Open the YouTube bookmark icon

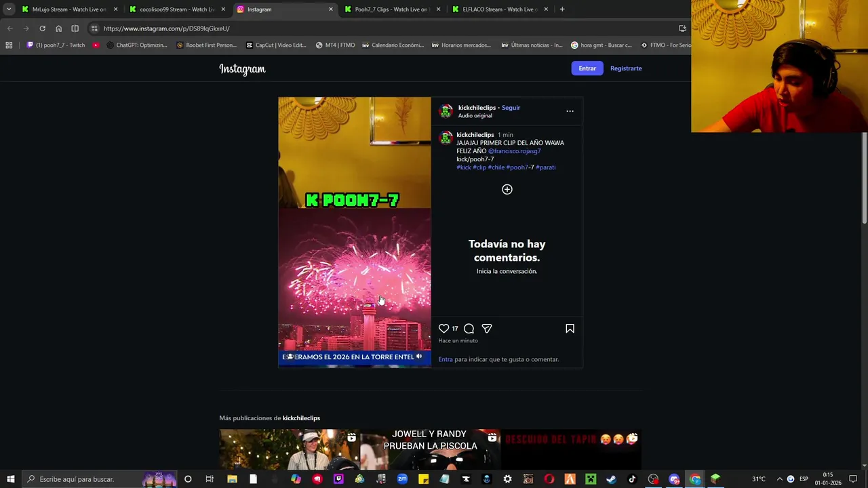[96, 45]
